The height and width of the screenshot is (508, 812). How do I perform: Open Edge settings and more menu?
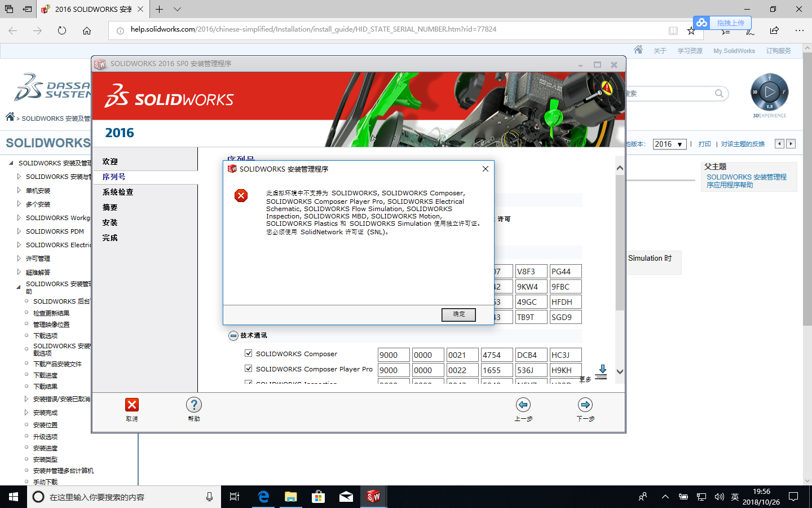[x=799, y=30]
